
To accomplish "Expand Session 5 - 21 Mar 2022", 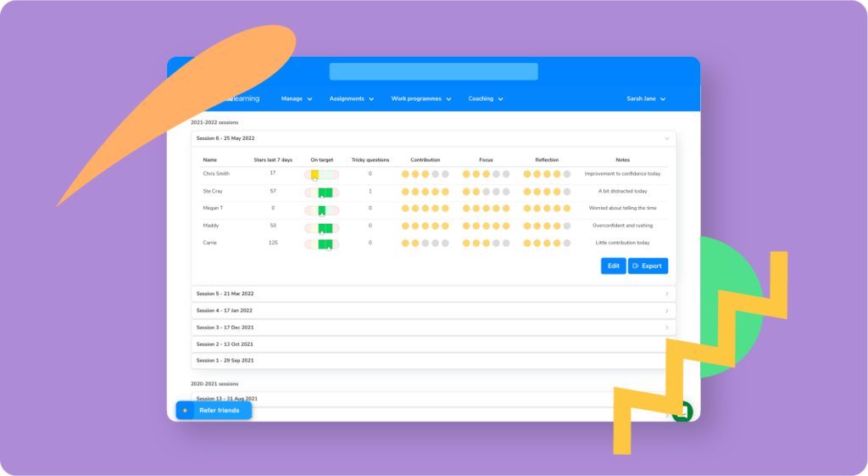I will 666,294.
